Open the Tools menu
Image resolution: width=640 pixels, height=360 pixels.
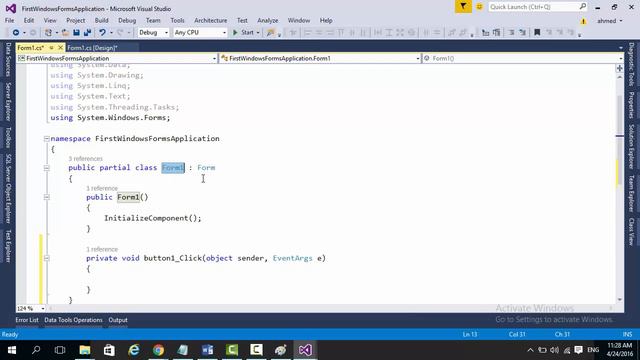pyautogui.click(x=177, y=20)
